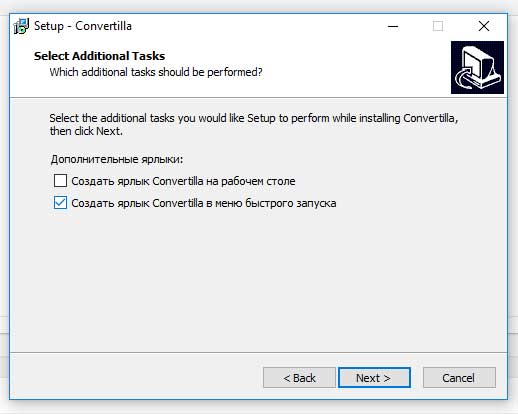Click label 'Создать ярлык Convertilla в меню быстрого запуска'
Viewport: 518px width, 414px height.
(204, 203)
